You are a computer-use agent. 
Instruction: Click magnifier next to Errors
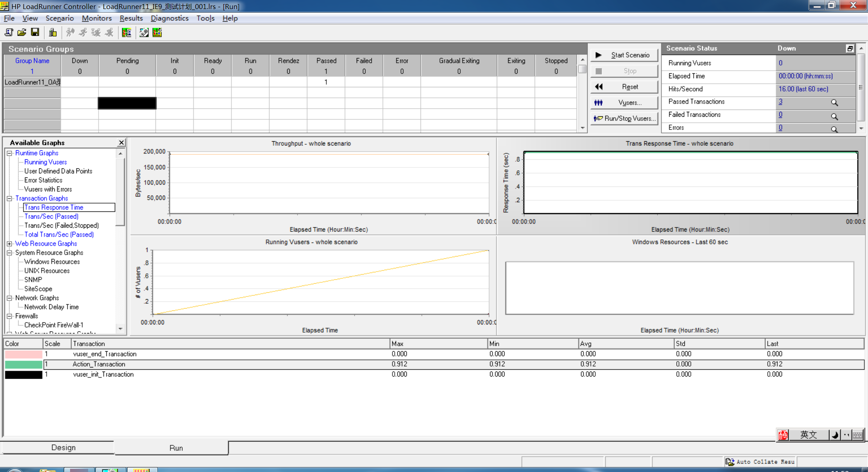coord(835,129)
